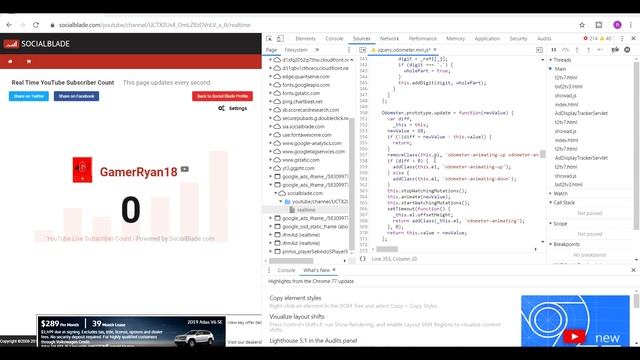Bookmark this page with star icon
The width and height of the screenshot is (640, 360).
coord(582,25)
